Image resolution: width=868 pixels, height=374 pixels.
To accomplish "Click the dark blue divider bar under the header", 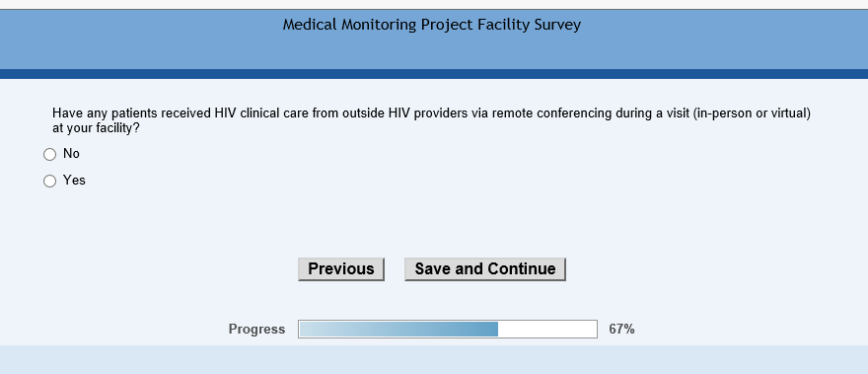I will (434, 74).
